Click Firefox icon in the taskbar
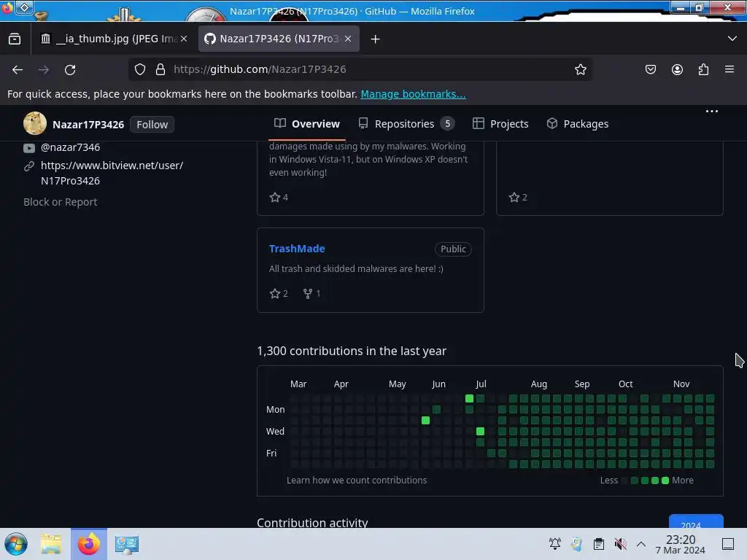 pyautogui.click(x=88, y=544)
